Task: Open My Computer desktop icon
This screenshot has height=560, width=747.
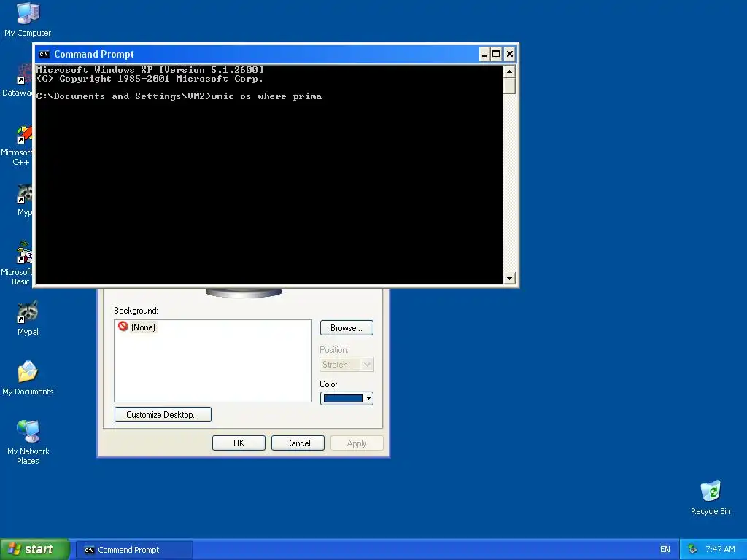Action: (x=28, y=20)
